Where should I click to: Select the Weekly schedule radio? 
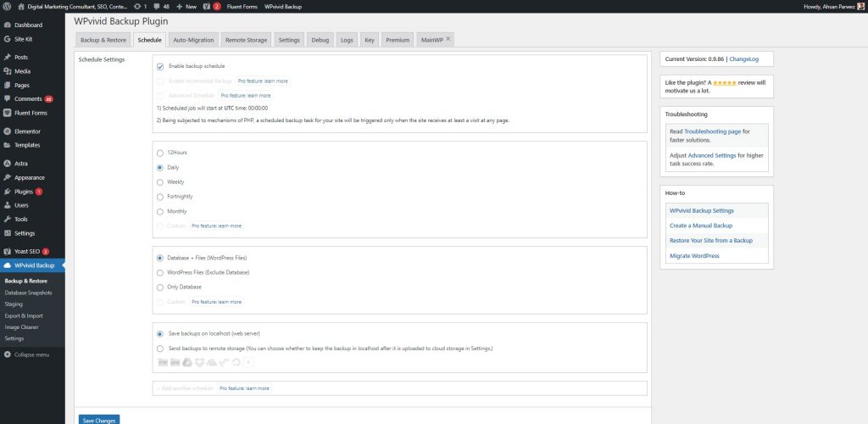pyautogui.click(x=160, y=182)
